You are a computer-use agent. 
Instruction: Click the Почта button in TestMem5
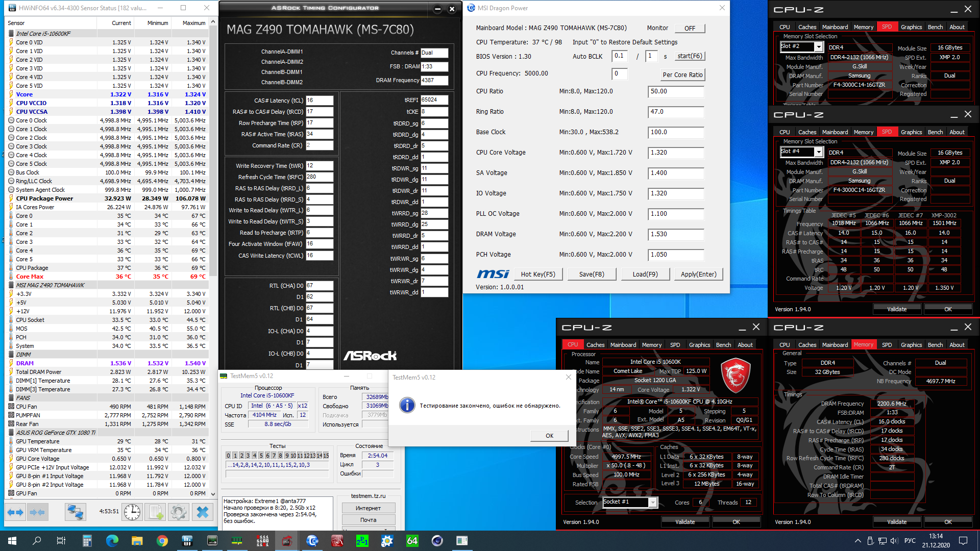tap(368, 520)
